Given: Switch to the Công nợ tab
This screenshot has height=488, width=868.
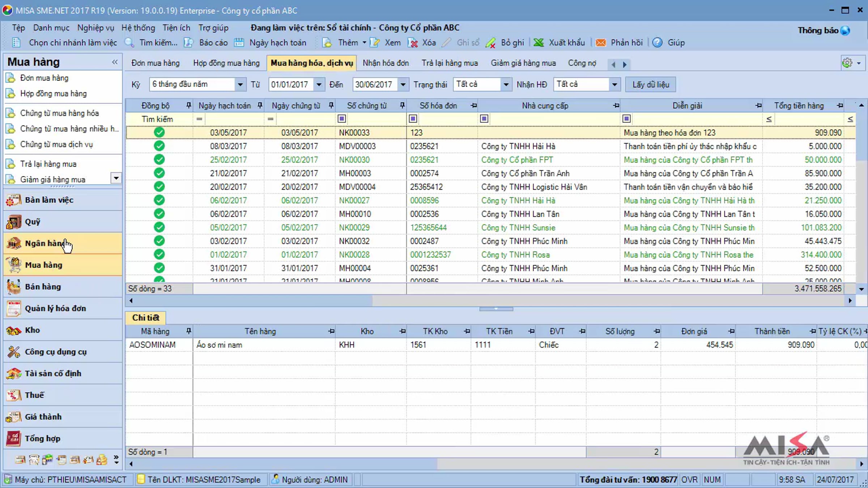Looking at the screenshot, I should [x=582, y=63].
